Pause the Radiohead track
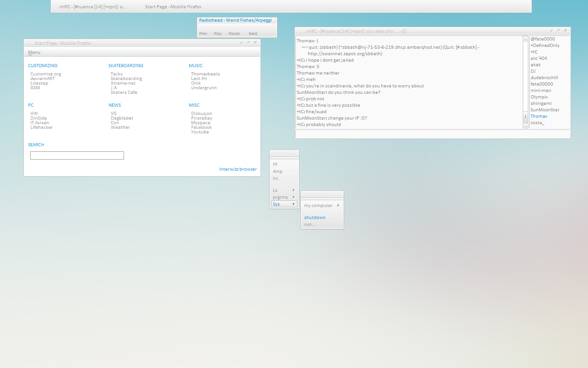The image size is (588, 368). (234, 34)
